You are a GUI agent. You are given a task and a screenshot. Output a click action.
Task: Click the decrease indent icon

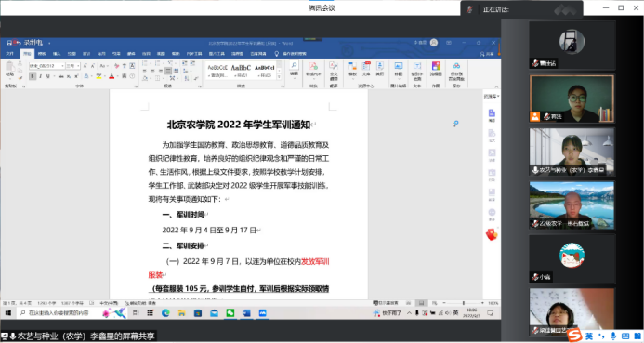coord(184,63)
